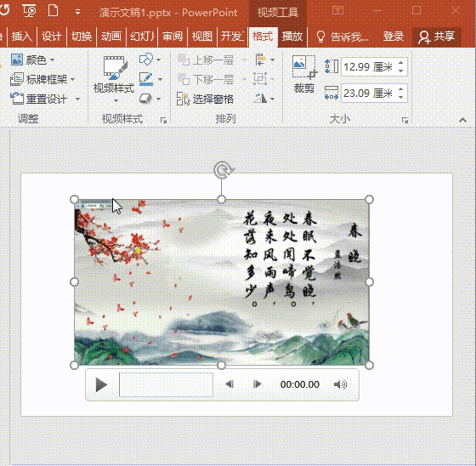Expand the video border dropdown arrow

tap(160, 79)
